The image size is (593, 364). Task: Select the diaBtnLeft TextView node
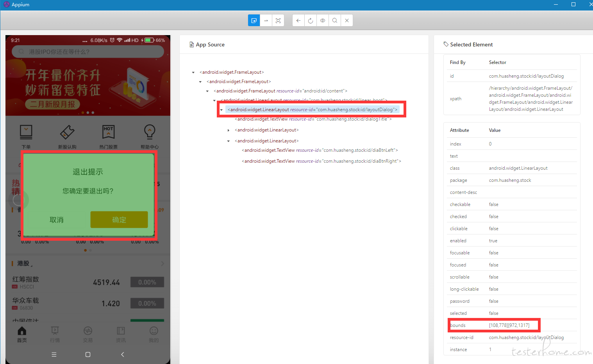coord(320,150)
